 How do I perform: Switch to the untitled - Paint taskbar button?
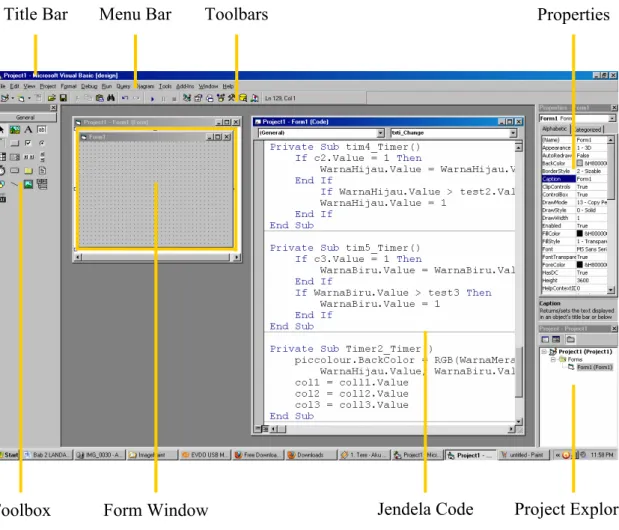point(523,455)
